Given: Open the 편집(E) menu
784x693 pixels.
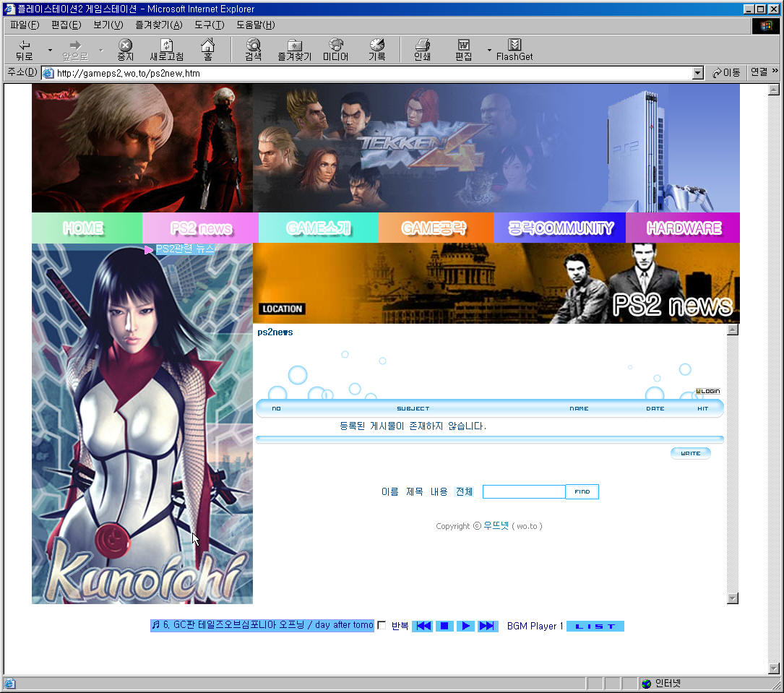Looking at the screenshot, I should 66,25.
